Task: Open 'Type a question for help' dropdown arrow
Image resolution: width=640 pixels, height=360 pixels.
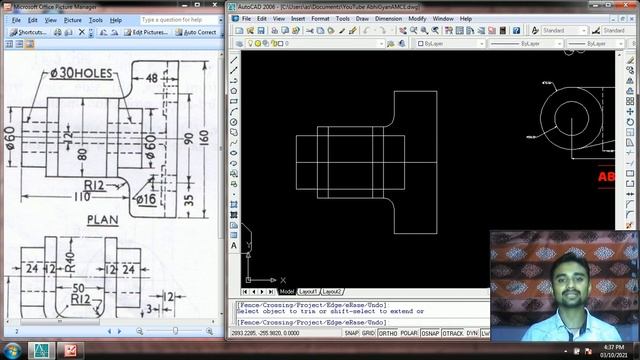Action: 221,20
